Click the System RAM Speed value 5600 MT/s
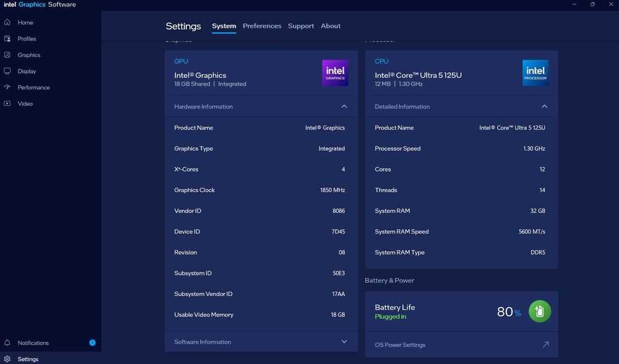Viewport: 619px width, 364px height. pos(532,232)
